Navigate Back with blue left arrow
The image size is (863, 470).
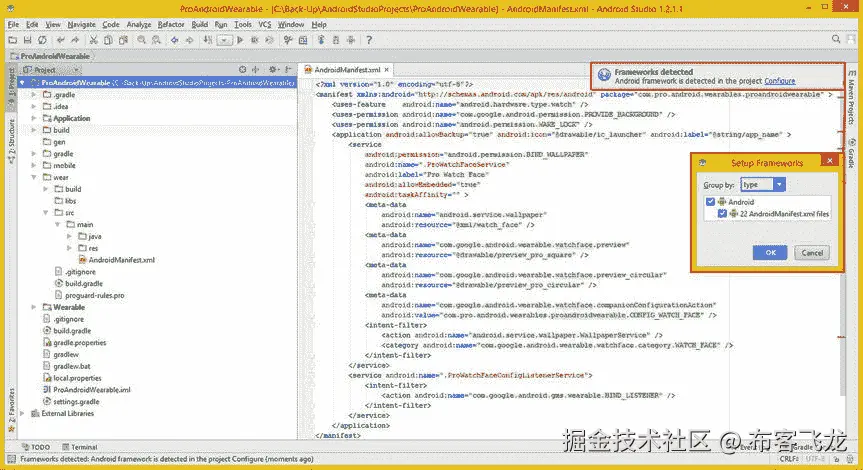174,40
